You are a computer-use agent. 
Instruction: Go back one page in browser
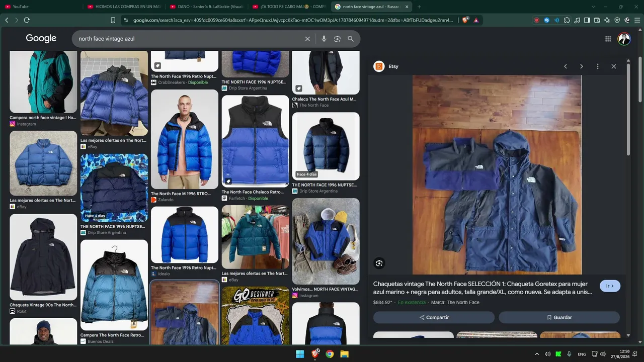[7, 20]
